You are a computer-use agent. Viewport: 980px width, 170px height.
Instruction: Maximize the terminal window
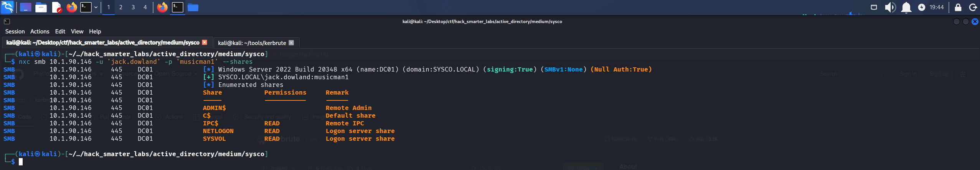(965, 22)
